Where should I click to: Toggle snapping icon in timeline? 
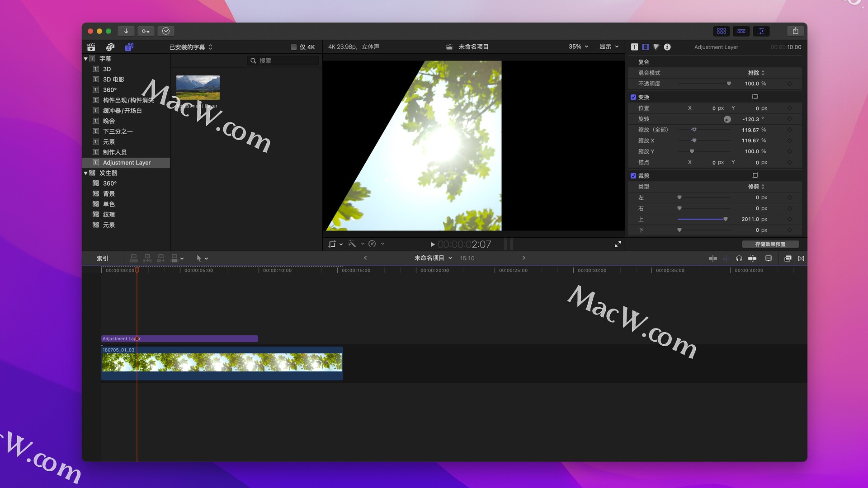(x=752, y=258)
